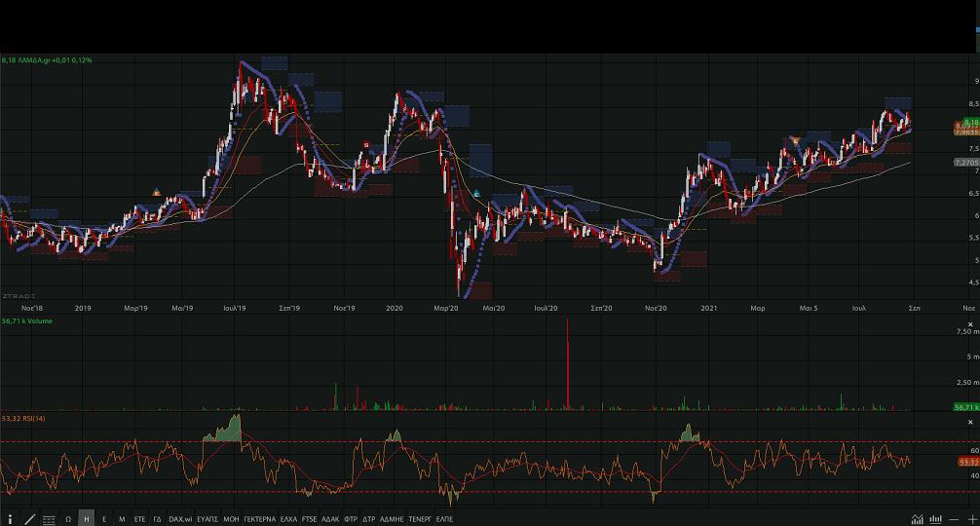The height and width of the screenshot is (526, 980).
Task: Click the info "i" icon in bottom toolbar
Action: [x=11, y=519]
